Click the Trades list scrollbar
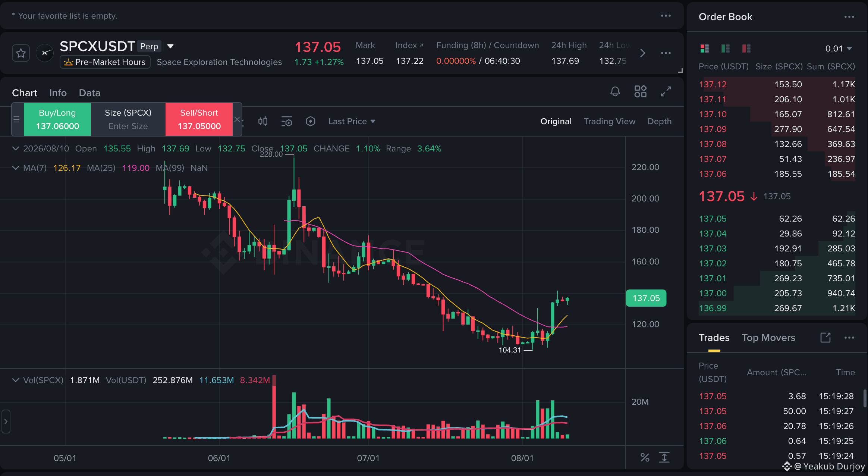Screen dimensions: 868x476 click(x=865, y=398)
